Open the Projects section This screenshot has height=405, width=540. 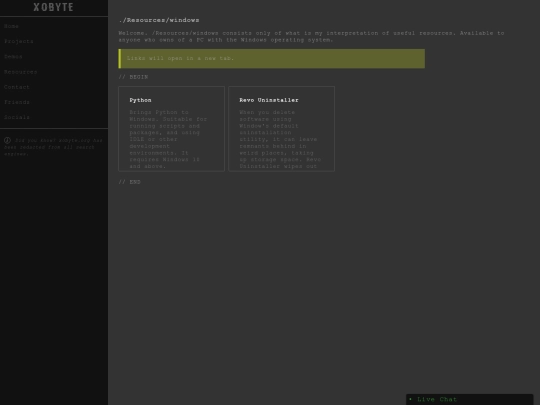click(19, 41)
